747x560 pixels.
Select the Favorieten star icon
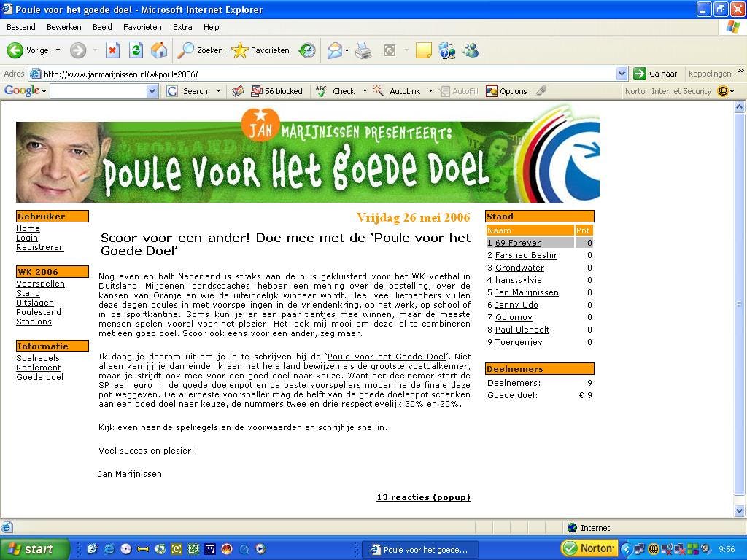(x=241, y=50)
